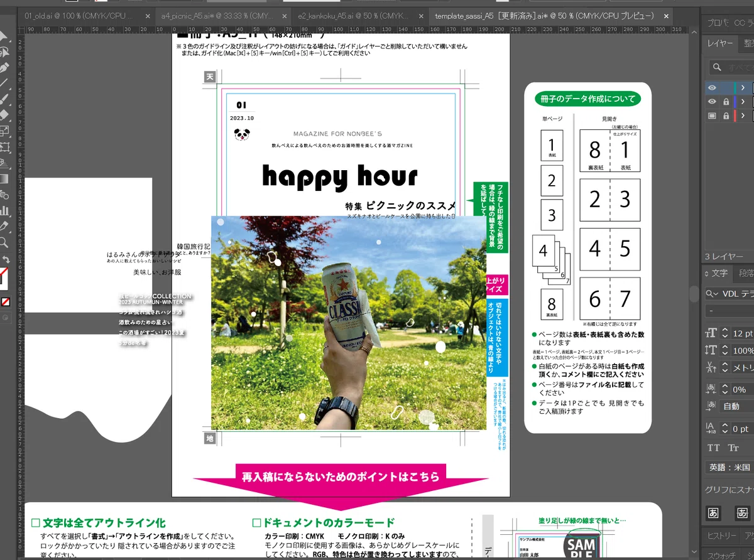Select the Direct Selection tool
754x560 pixels.
(x=4, y=52)
